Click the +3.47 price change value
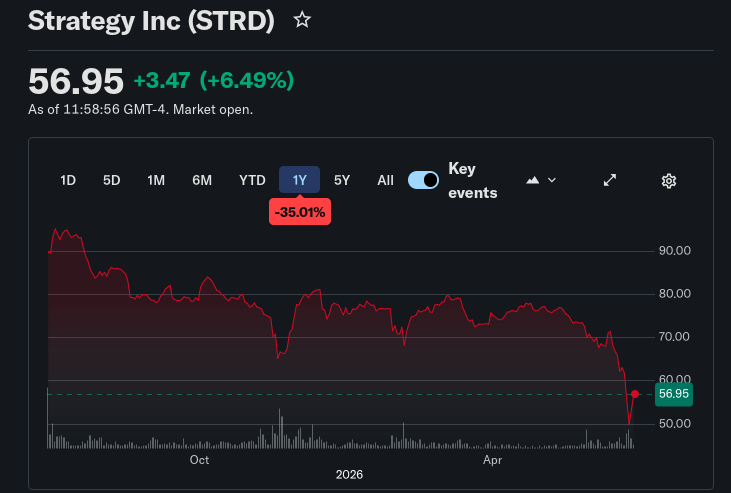 coord(162,80)
